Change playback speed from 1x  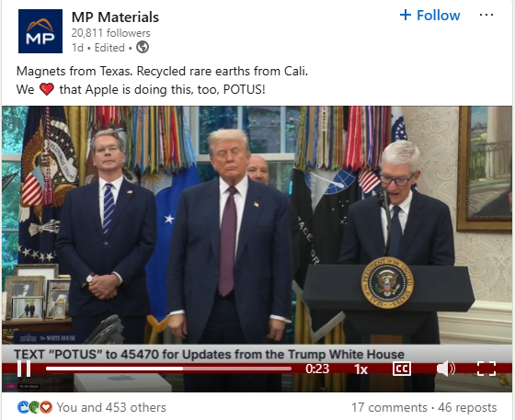pos(360,369)
